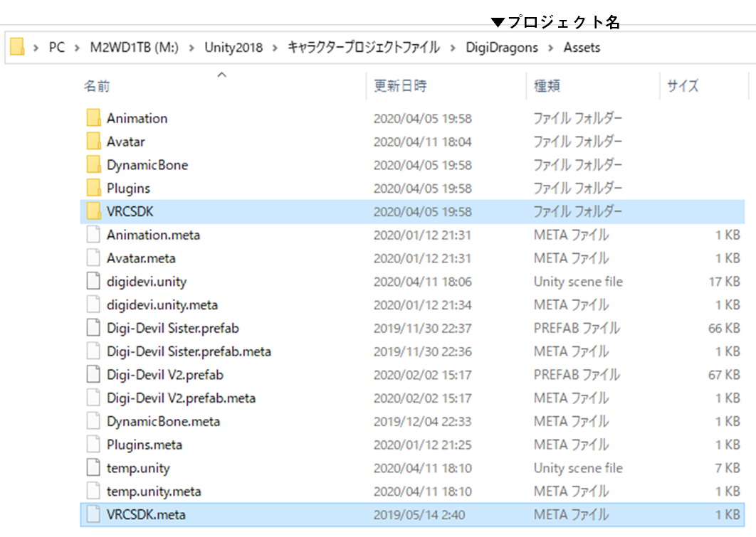Go to M2WD1TB (M:) drive breadcrumb
The height and width of the screenshot is (537, 756).
click(x=134, y=47)
